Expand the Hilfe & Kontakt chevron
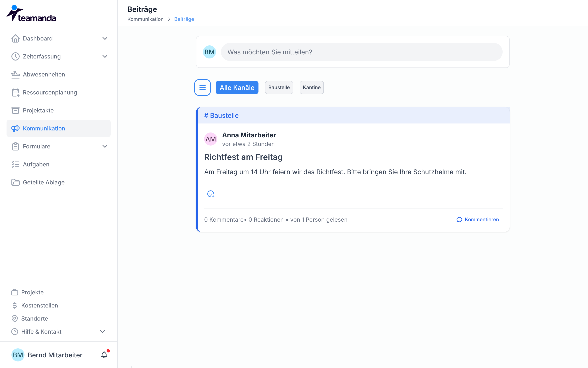The image size is (588, 368). [102, 332]
